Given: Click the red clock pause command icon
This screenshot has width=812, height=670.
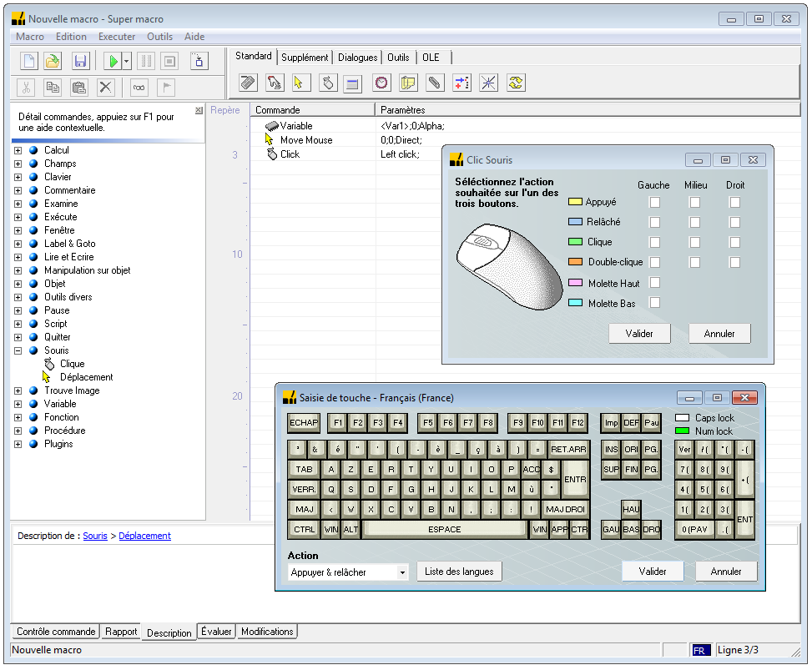Looking at the screenshot, I should tap(381, 83).
